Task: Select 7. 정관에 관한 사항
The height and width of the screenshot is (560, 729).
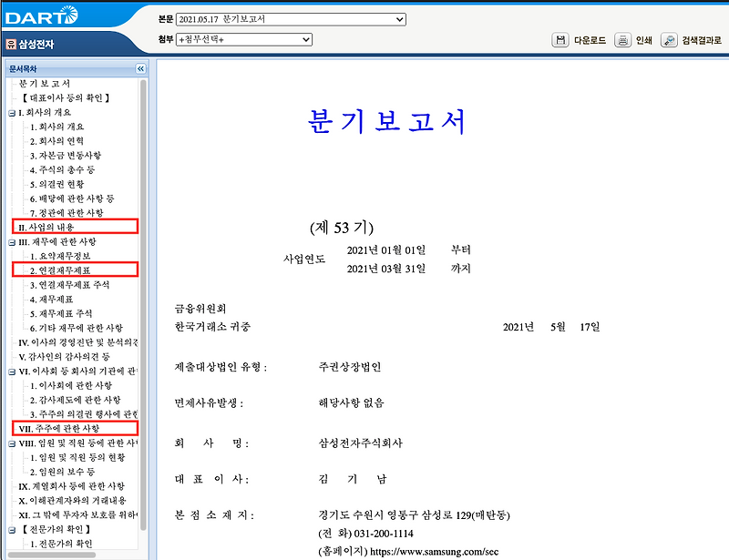Action: click(x=67, y=213)
